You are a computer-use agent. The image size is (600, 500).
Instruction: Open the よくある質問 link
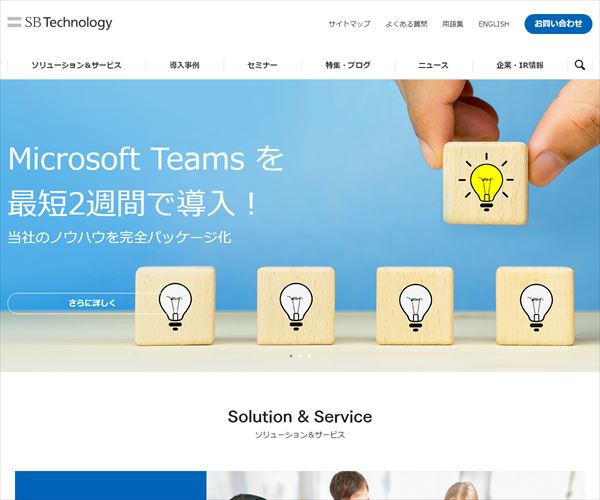(x=406, y=24)
